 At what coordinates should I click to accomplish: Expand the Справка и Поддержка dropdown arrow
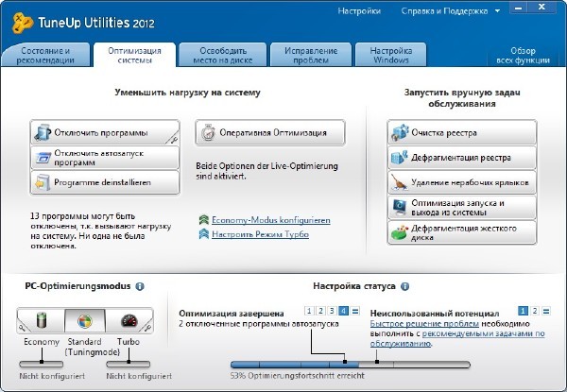498,11
